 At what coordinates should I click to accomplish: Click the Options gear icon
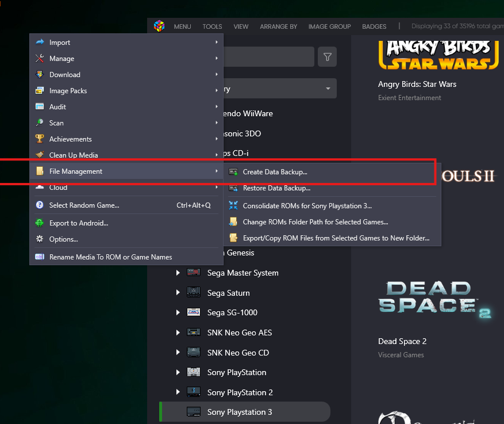click(40, 239)
